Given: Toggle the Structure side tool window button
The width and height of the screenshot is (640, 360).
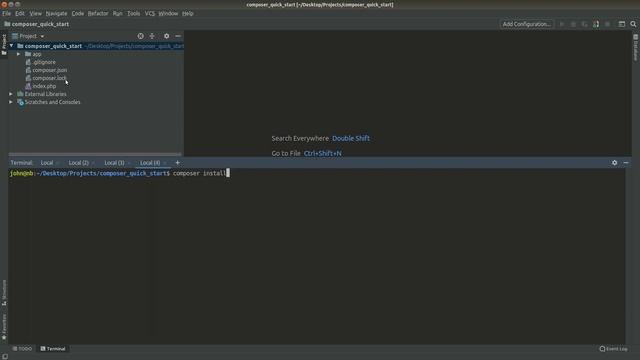Looking at the screenshot, I should [4, 293].
